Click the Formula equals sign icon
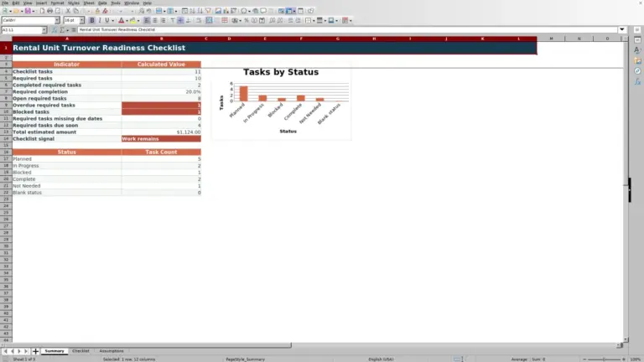Screen dimensions: 644x362 pyautogui.click(x=74, y=30)
